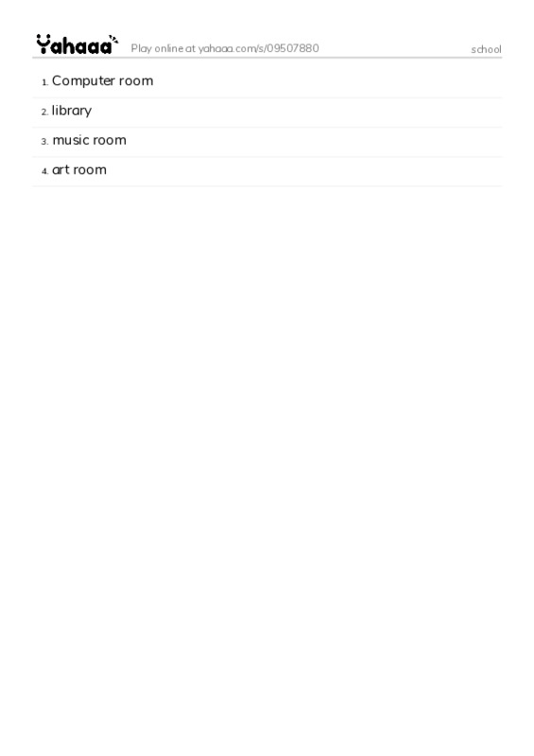Click the number 1 list marker
534x756 pixels.
pyautogui.click(x=44, y=83)
